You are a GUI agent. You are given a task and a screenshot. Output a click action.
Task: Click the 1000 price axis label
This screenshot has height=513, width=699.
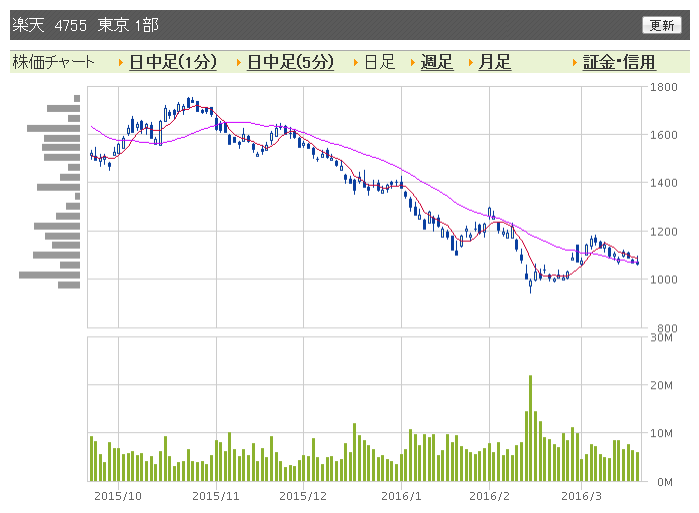coord(663,279)
